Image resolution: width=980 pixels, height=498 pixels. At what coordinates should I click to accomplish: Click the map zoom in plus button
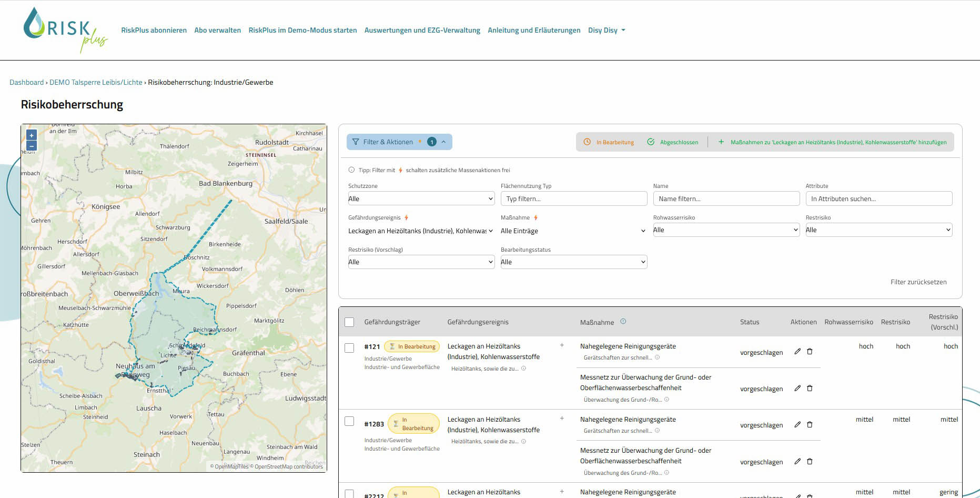pos(32,135)
